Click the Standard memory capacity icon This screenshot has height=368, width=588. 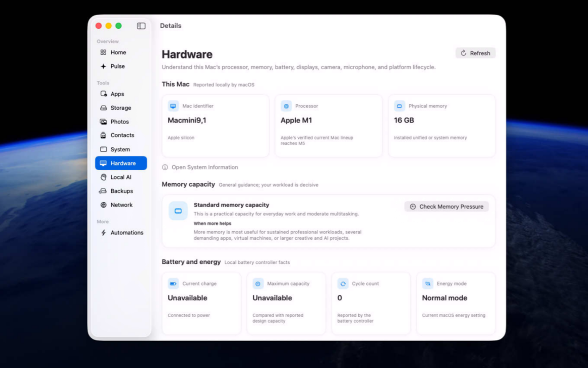[178, 211]
